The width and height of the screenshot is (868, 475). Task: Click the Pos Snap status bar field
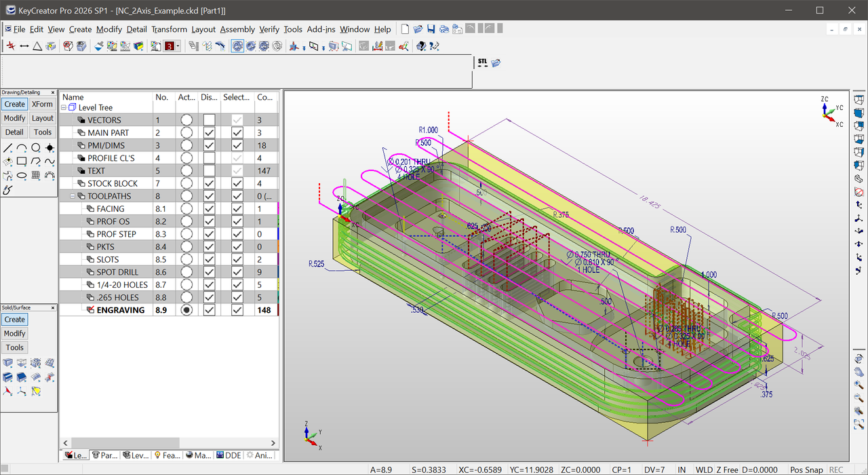click(806, 470)
